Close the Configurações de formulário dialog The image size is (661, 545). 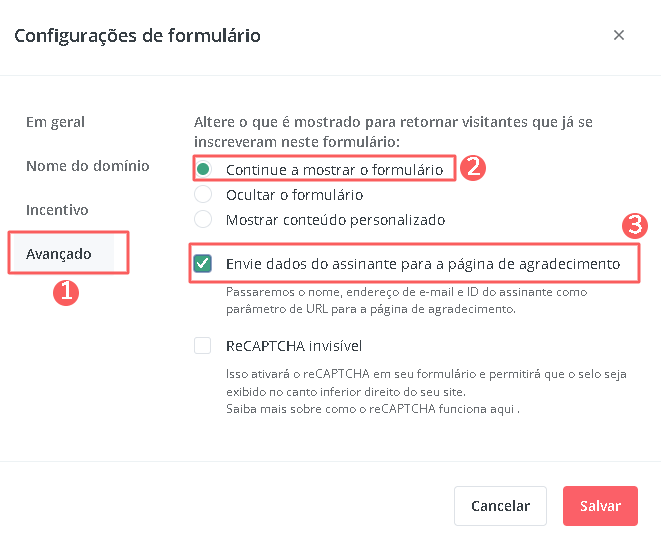coord(619,35)
